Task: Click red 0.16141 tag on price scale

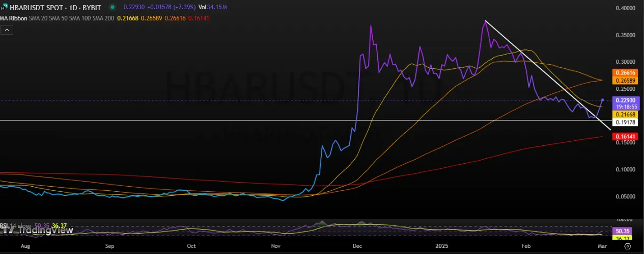Action: coord(626,137)
